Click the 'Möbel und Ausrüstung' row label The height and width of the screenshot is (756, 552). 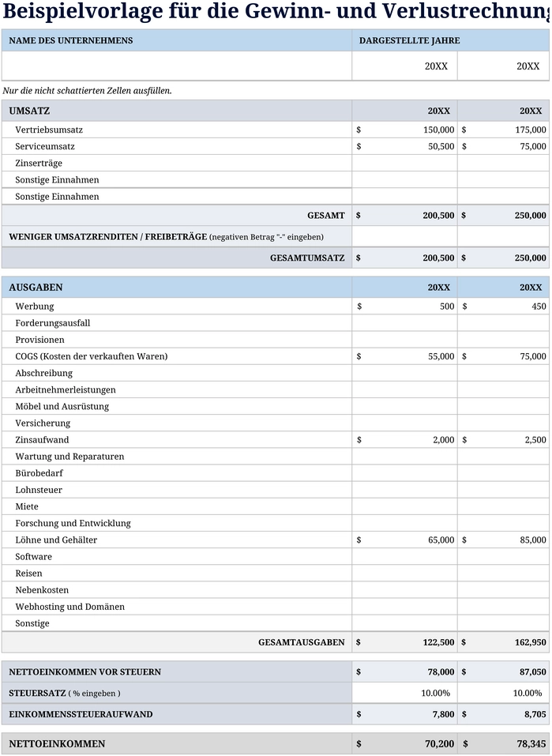pos(62,407)
